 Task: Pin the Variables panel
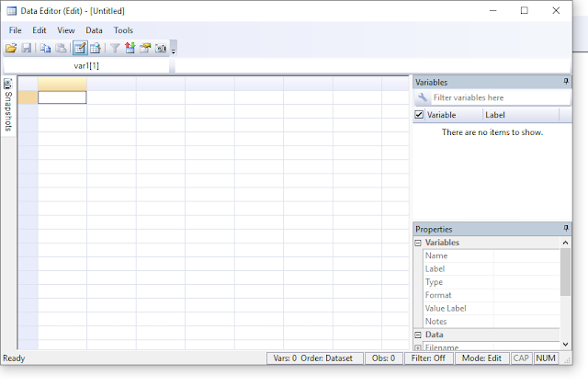tap(566, 82)
